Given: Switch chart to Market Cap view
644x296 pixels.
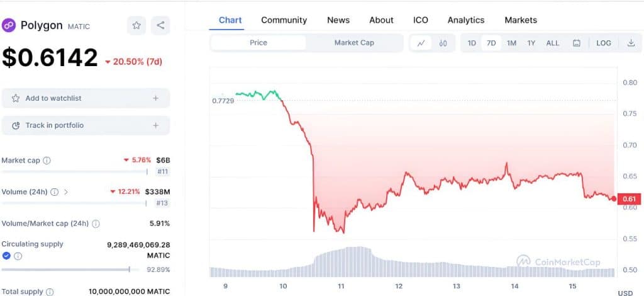Looking at the screenshot, I should [x=354, y=43].
